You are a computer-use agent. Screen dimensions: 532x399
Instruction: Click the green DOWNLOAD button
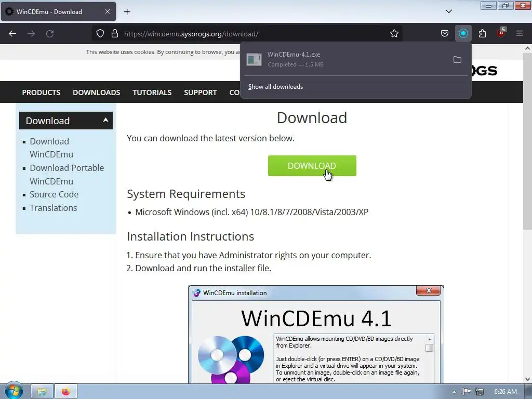pyautogui.click(x=312, y=166)
